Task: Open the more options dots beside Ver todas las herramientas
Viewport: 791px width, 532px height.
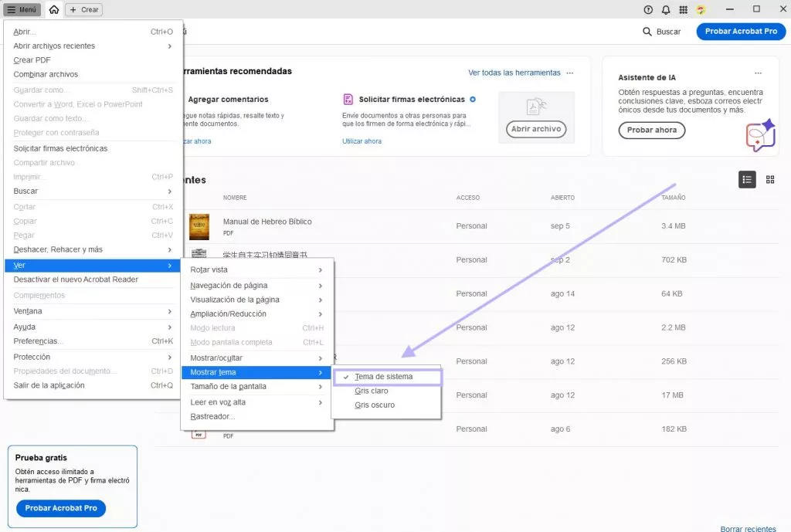Action: (569, 73)
